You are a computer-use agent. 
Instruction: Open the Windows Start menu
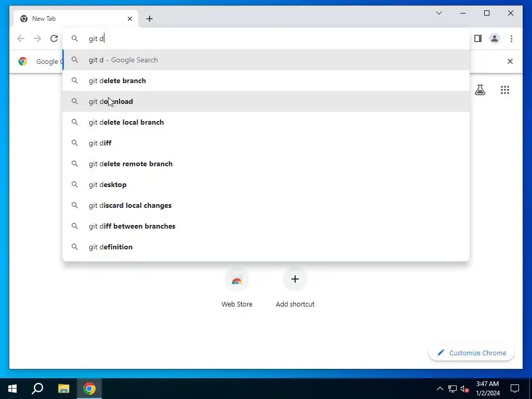click(x=12, y=389)
